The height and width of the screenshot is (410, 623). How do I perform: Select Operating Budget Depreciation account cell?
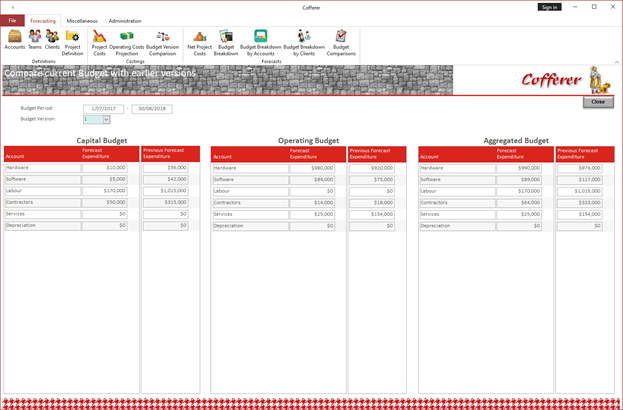[x=251, y=226]
